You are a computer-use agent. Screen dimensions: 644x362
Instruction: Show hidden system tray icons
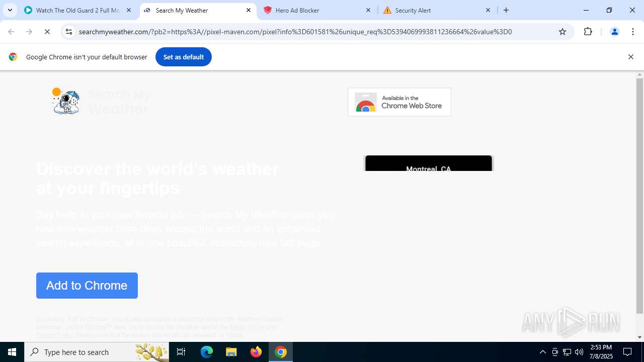pos(542,352)
